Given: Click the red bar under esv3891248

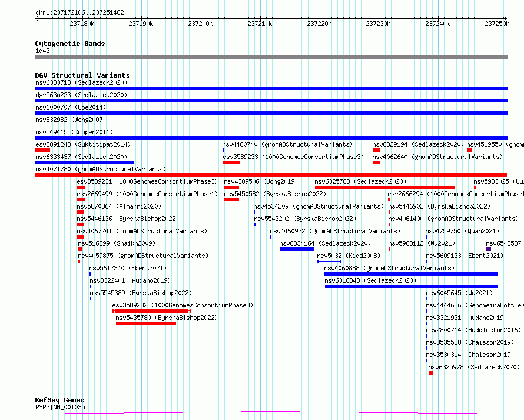Looking at the screenshot, I should tap(42, 150).
